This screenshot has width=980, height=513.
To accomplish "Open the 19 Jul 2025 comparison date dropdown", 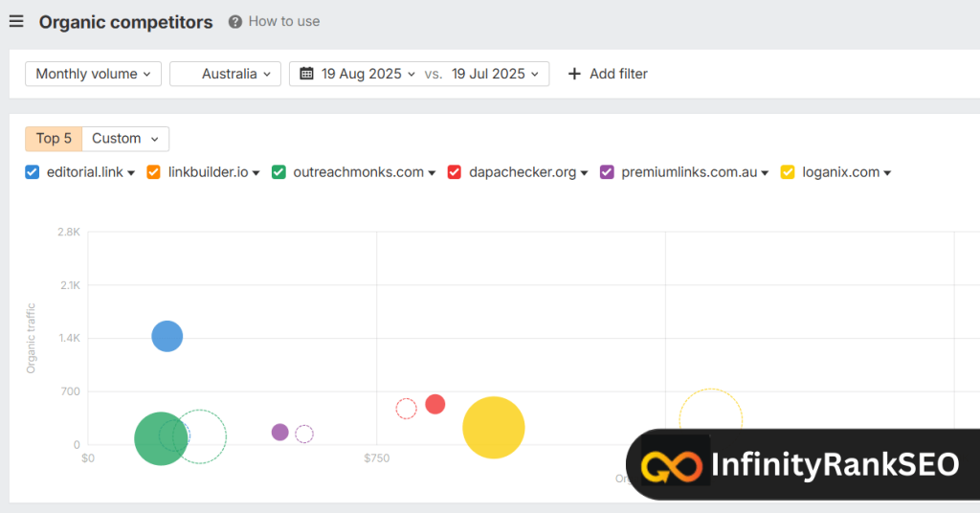I will [496, 74].
